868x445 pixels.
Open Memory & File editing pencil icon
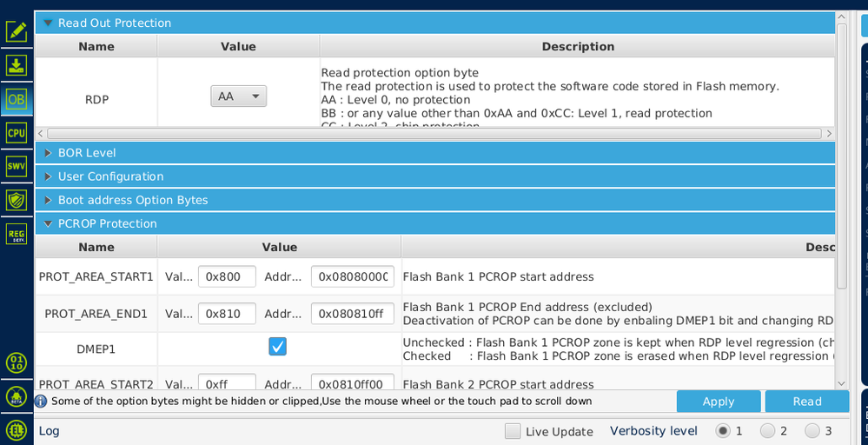point(17,31)
